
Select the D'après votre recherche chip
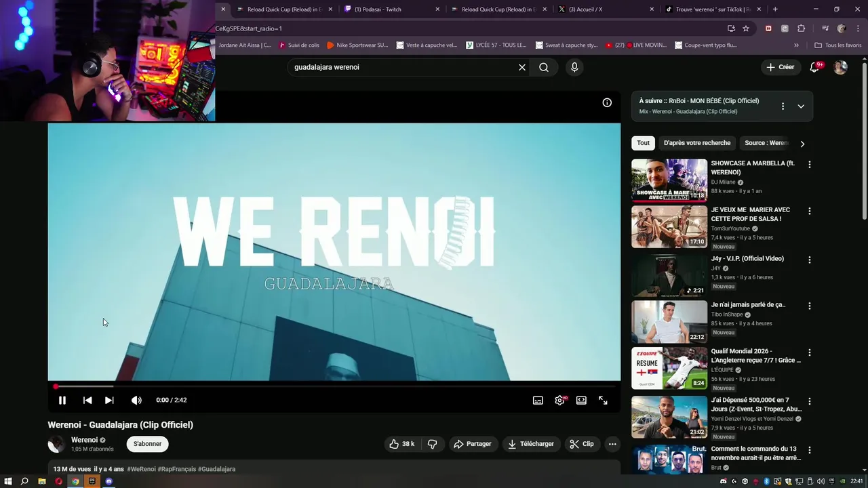pyautogui.click(x=697, y=143)
